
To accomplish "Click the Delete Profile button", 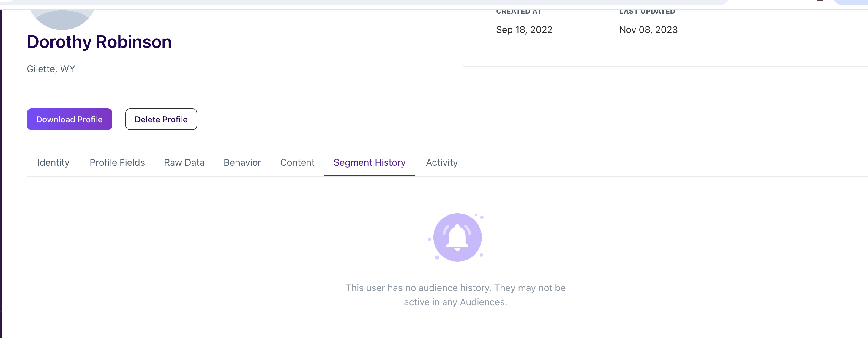I will pyautogui.click(x=161, y=119).
